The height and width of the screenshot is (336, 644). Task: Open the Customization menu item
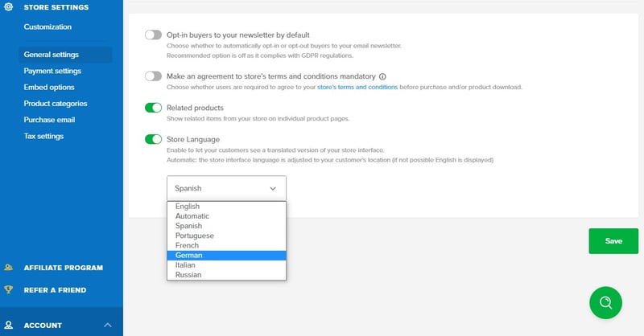tap(47, 27)
